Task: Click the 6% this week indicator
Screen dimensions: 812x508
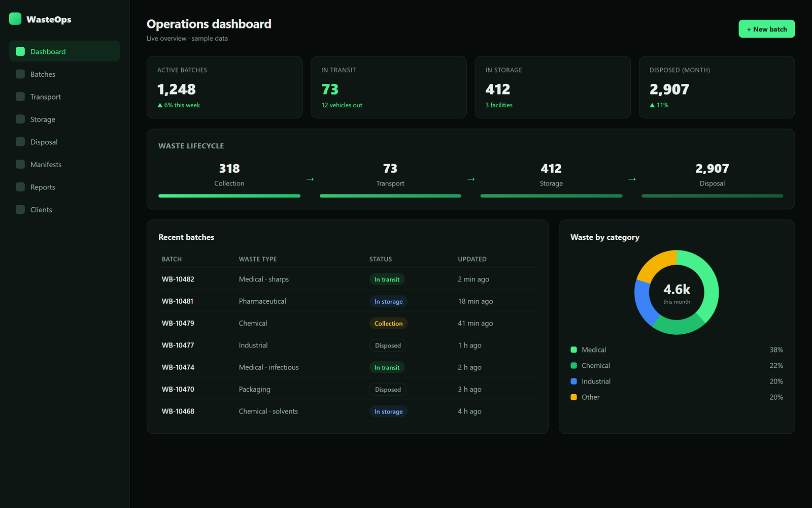Action: 179,105
